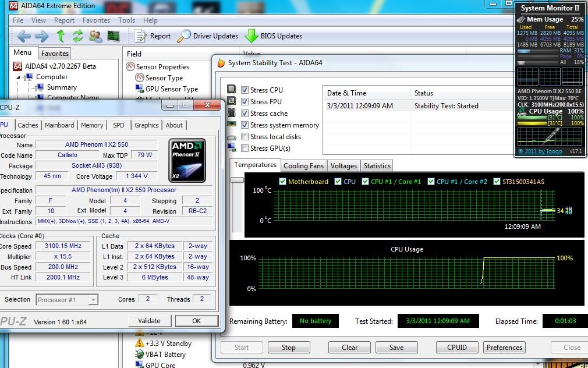This screenshot has height=368, width=588.
Task: Click the VBAT Battery row icon
Action: 140,354
